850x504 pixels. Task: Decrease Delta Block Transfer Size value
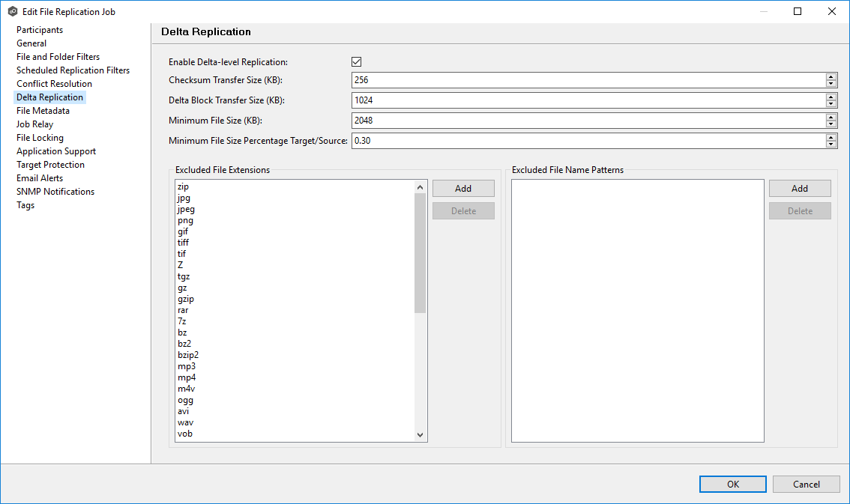pyautogui.click(x=831, y=104)
